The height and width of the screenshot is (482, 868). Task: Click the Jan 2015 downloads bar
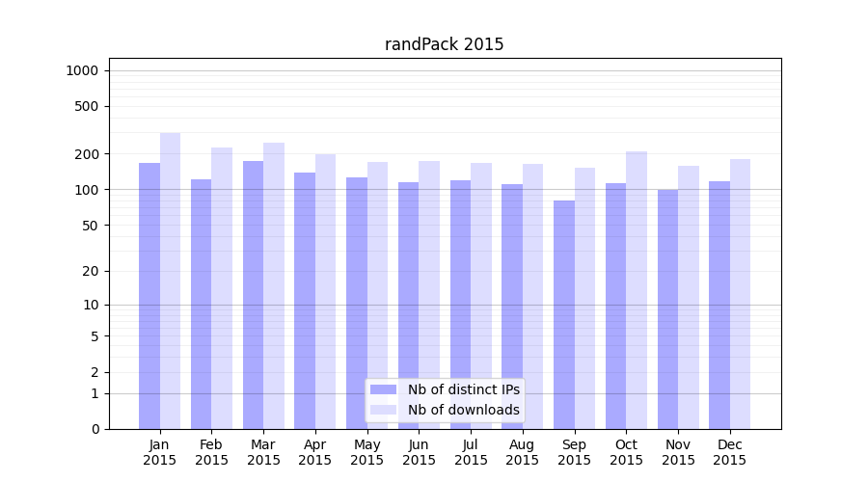(x=170, y=280)
